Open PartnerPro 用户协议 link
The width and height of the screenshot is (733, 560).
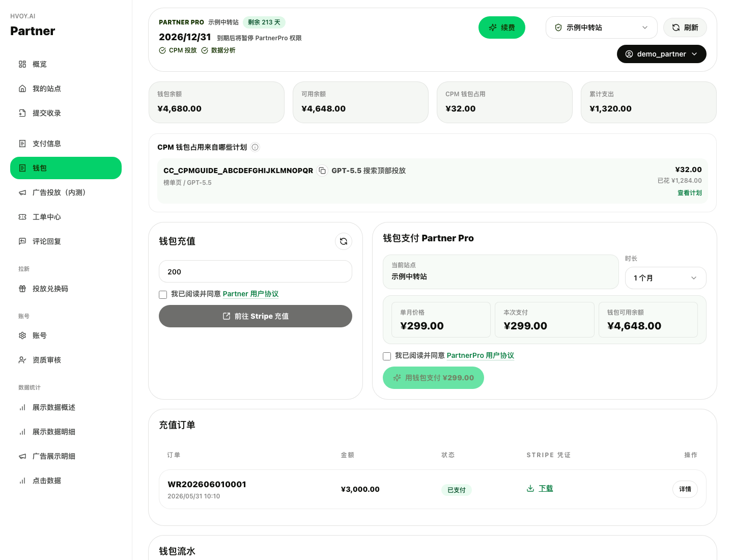[481, 356]
